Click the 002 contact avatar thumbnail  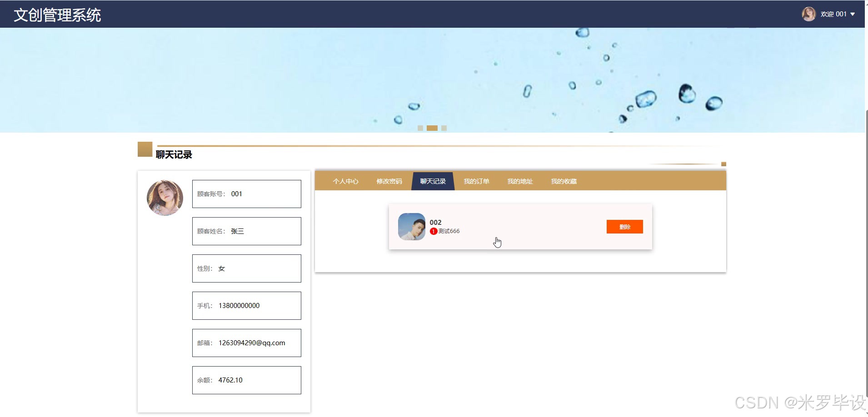412,227
